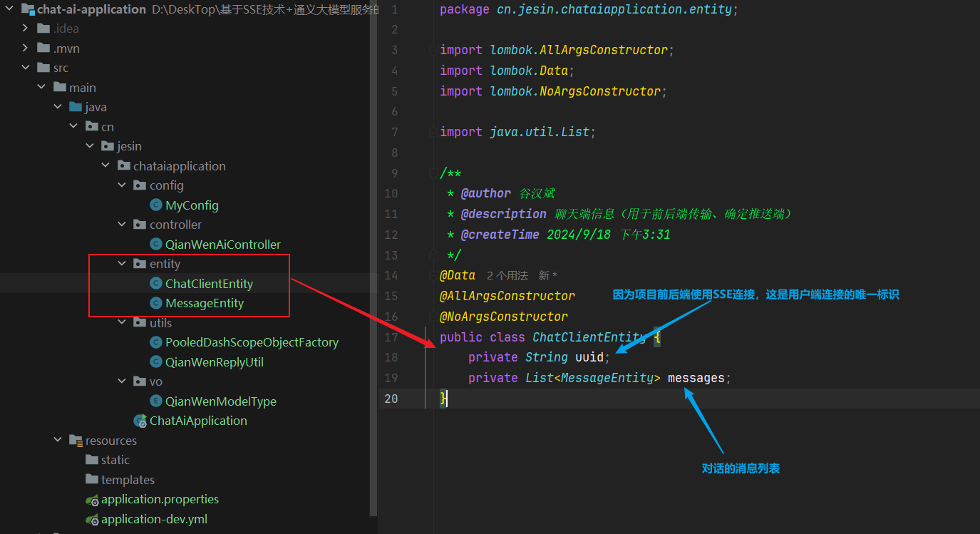Click the QianWenAiController class icon
The height and width of the screenshot is (534, 980).
coord(156,245)
